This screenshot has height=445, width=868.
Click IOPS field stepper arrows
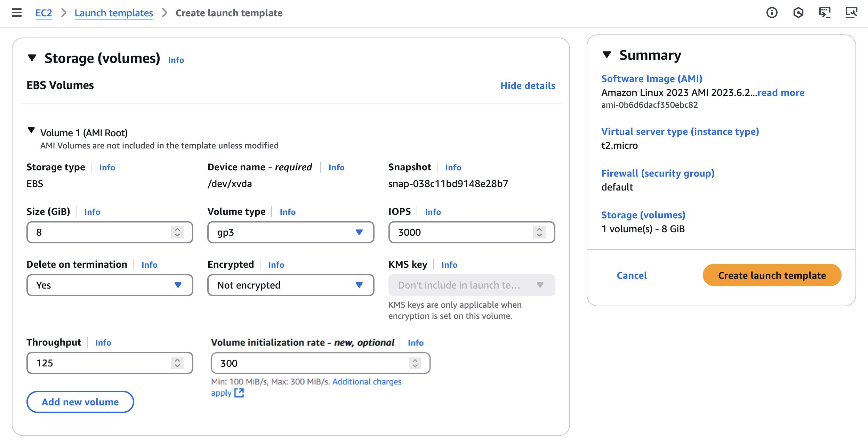539,232
